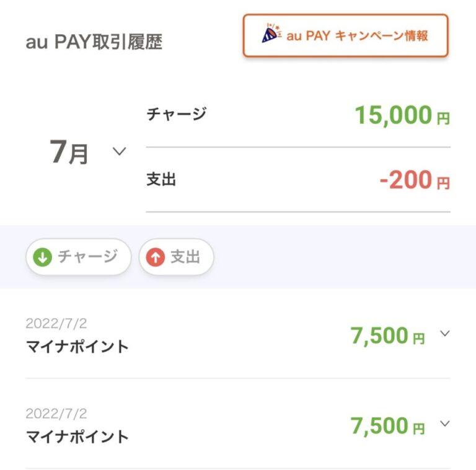
Task: Toggle the 支出 filter chip
Action: [177, 257]
